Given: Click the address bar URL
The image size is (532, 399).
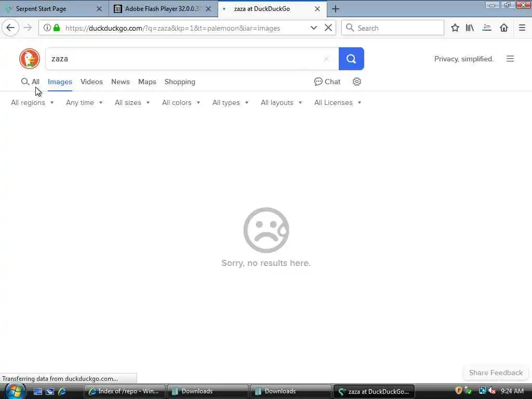Looking at the screenshot, I should click(x=172, y=28).
